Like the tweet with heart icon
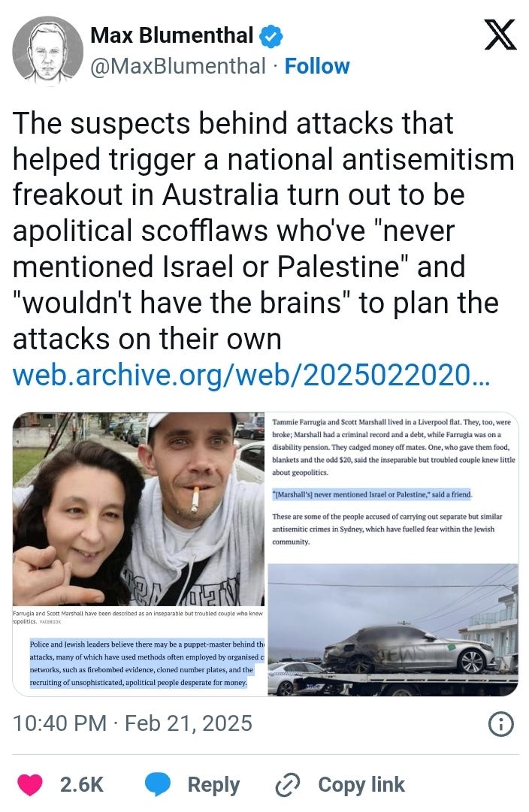The image size is (529, 812). pos(30,784)
